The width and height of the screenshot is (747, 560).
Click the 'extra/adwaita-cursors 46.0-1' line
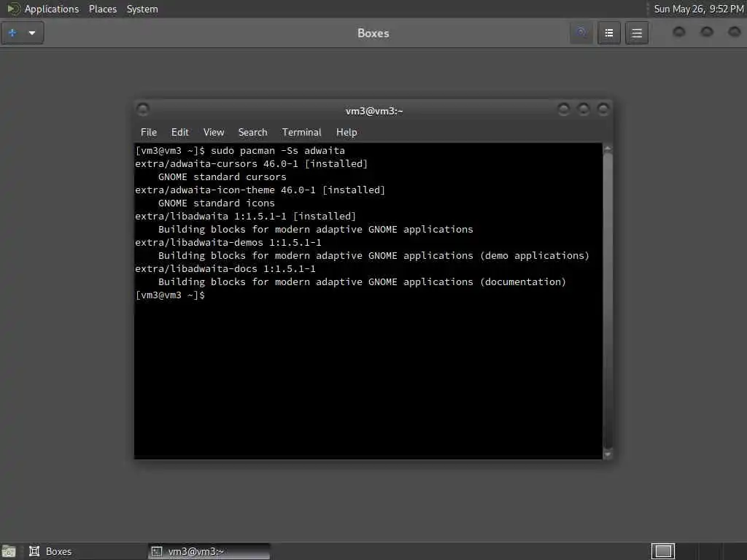tap(251, 164)
